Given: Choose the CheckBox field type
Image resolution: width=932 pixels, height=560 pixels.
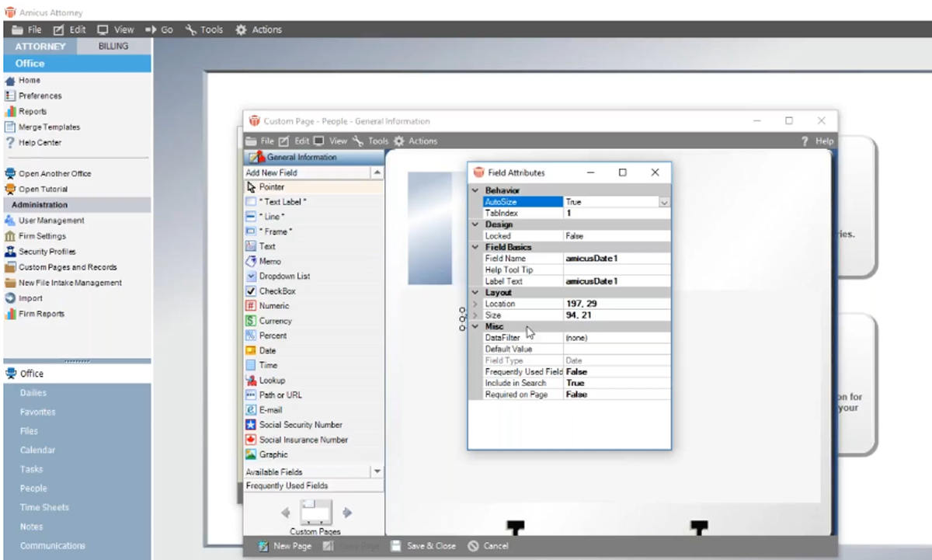Looking at the screenshot, I should tap(314, 291).
